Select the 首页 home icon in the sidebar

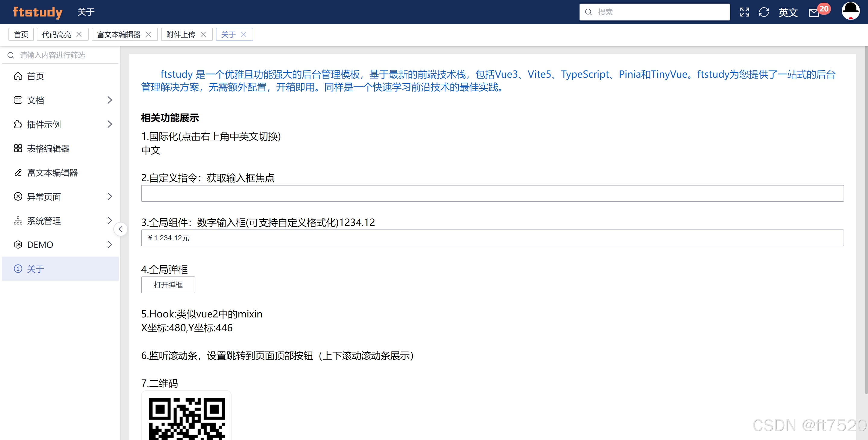pos(18,76)
